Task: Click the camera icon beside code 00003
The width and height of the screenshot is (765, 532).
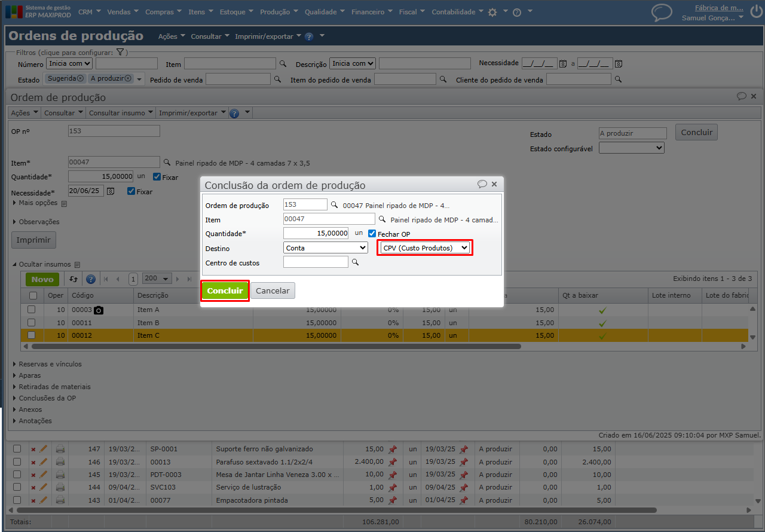Action: pos(99,310)
